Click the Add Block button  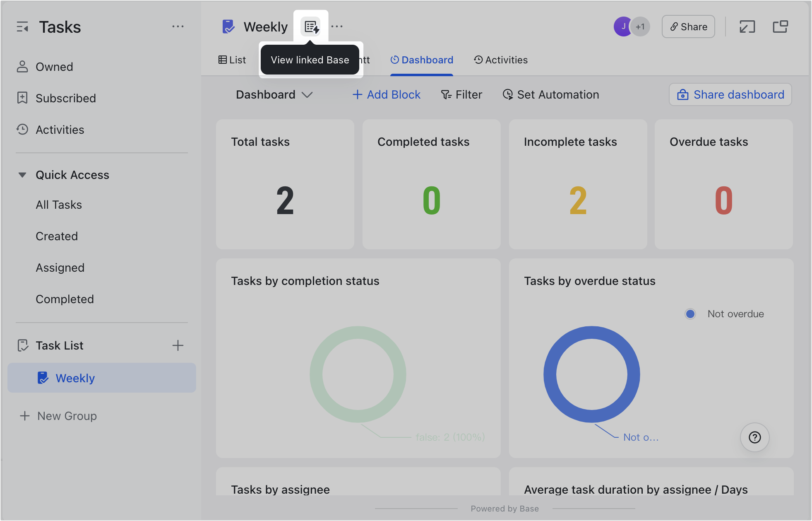[386, 94]
